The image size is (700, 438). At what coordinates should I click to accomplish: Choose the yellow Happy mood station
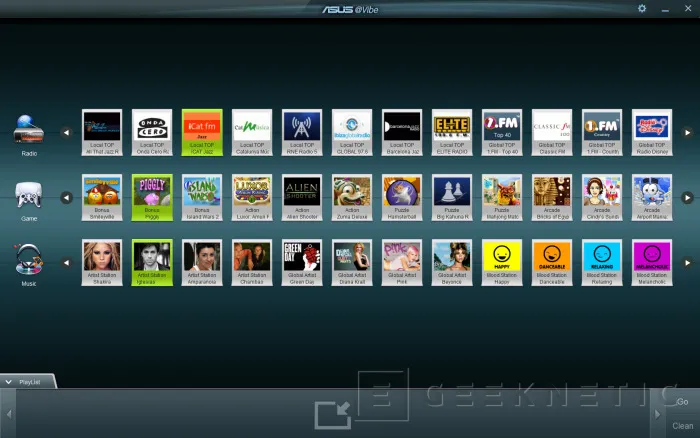click(502, 263)
